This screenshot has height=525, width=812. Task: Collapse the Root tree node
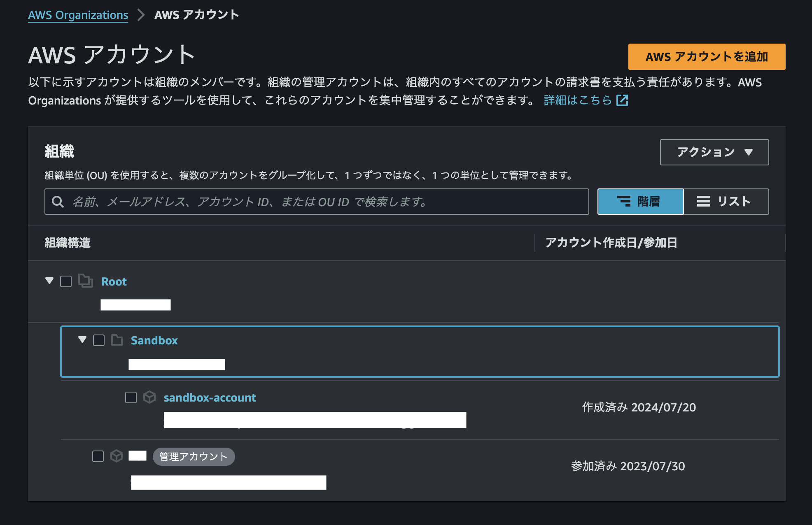click(x=49, y=281)
